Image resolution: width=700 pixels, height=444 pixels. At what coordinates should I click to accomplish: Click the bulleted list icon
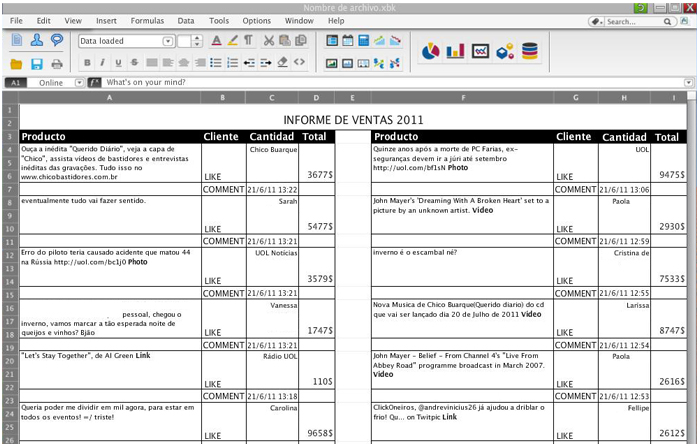[216, 62]
